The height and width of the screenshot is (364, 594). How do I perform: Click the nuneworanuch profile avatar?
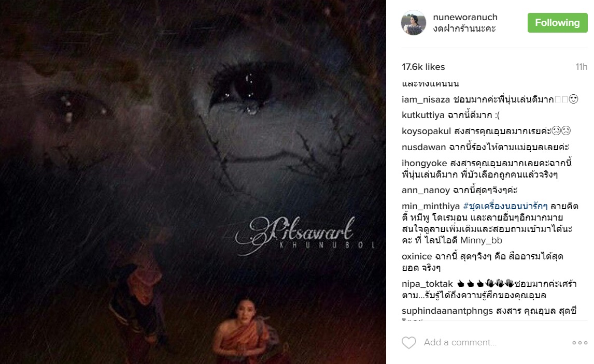click(413, 23)
